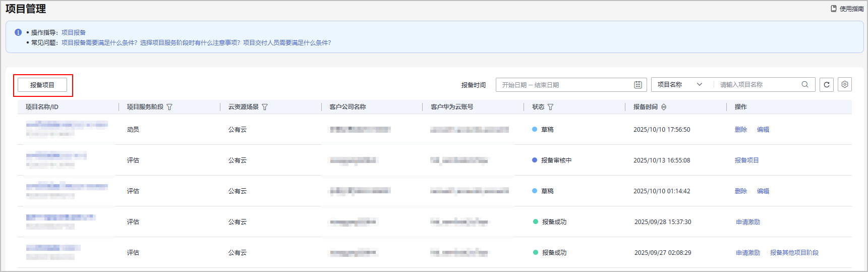Click 申请激励 for 2025/09/28 project
Screen dimensions: 868x272
coord(747,222)
